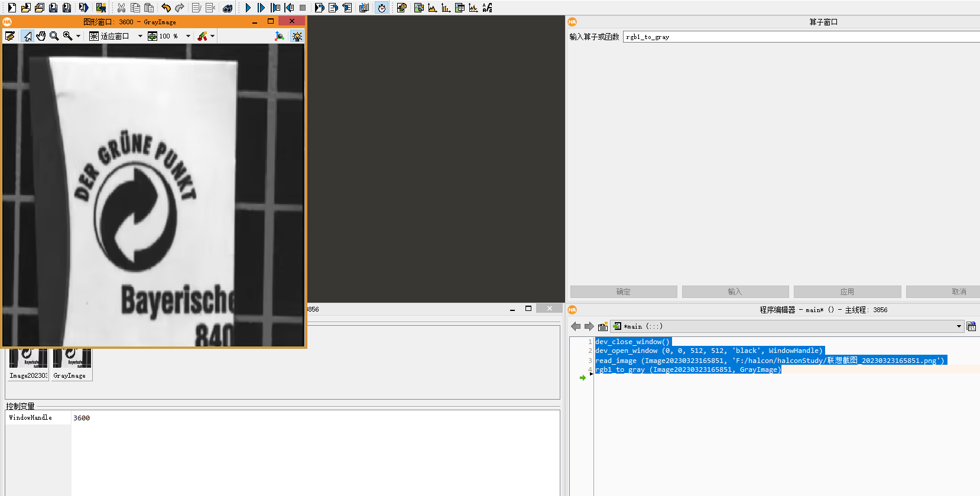This screenshot has height=496, width=980.
Task: Click the Cut scissors icon
Action: [121, 8]
